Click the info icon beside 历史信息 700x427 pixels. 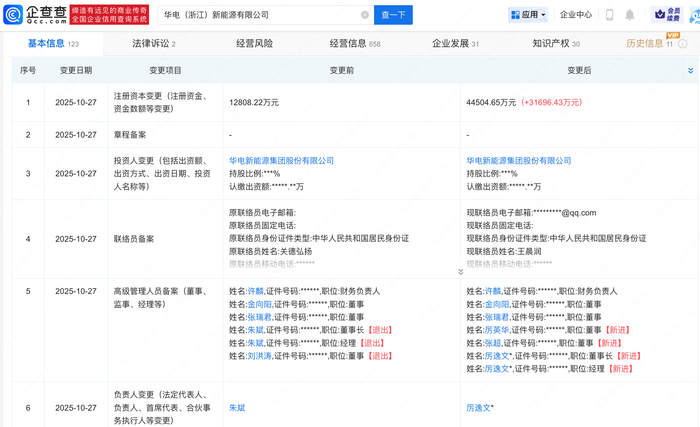pyautogui.click(x=683, y=44)
